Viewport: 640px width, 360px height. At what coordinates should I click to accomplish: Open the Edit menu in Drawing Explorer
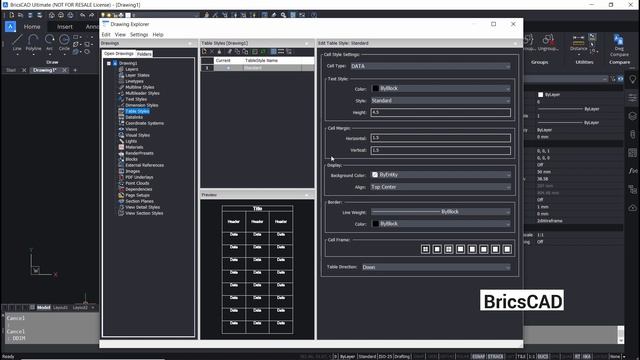[106, 35]
